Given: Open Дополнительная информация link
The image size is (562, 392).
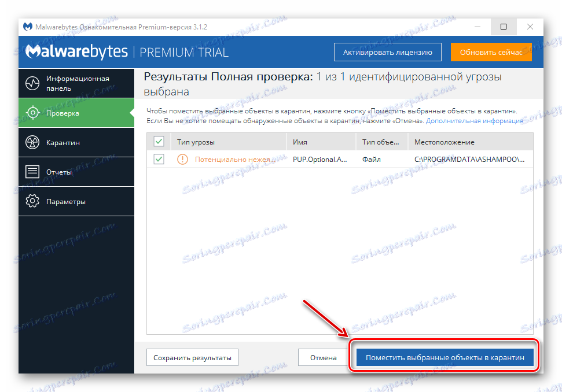Looking at the screenshot, I should click(474, 121).
